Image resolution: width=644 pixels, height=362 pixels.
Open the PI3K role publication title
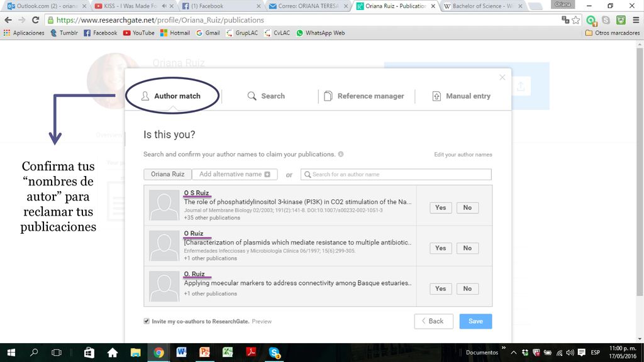[x=297, y=202]
